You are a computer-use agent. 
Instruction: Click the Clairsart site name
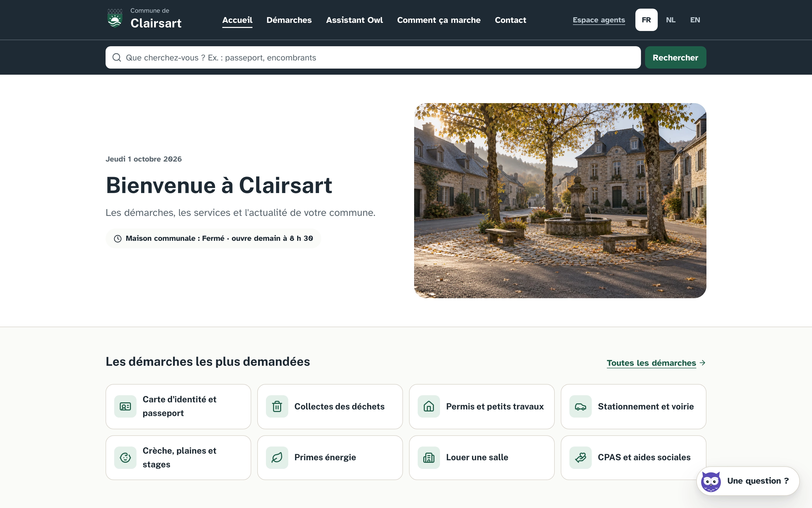pyautogui.click(x=156, y=23)
